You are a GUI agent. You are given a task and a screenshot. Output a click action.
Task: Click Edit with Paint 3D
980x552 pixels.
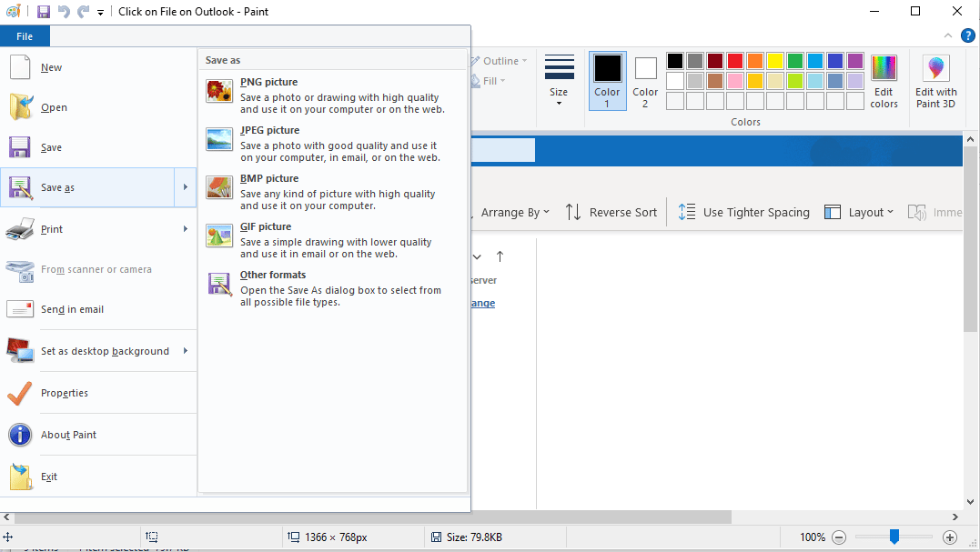[935, 81]
